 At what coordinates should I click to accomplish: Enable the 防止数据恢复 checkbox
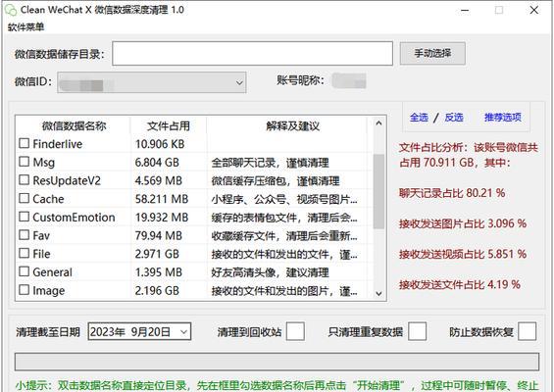528,331
